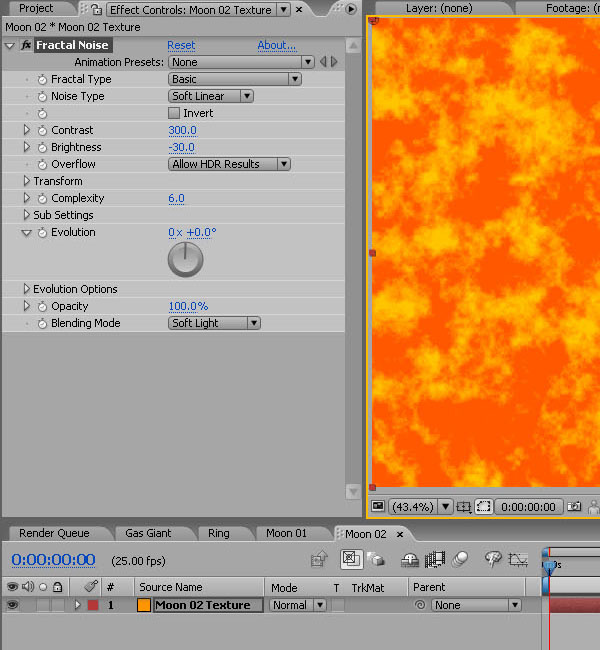This screenshot has height=650, width=600.
Task: Click the About link for Fractal Noise
Action: pyautogui.click(x=276, y=45)
